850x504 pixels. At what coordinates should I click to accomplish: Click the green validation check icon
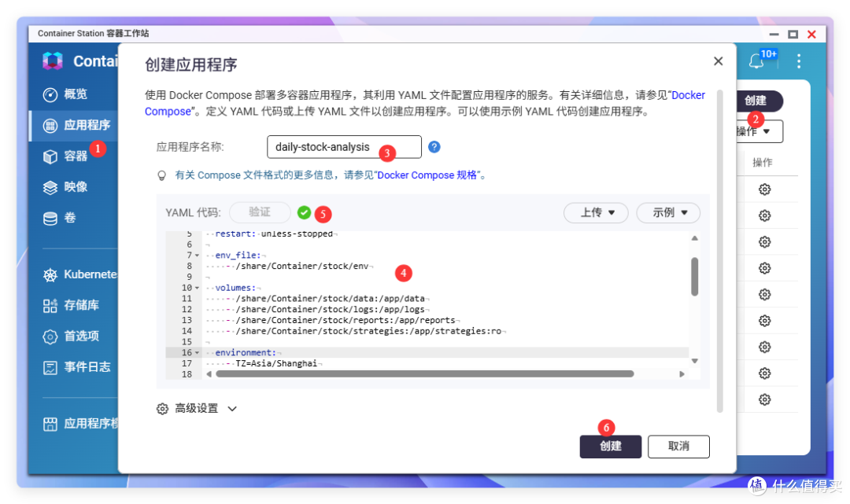[x=304, y=213]
